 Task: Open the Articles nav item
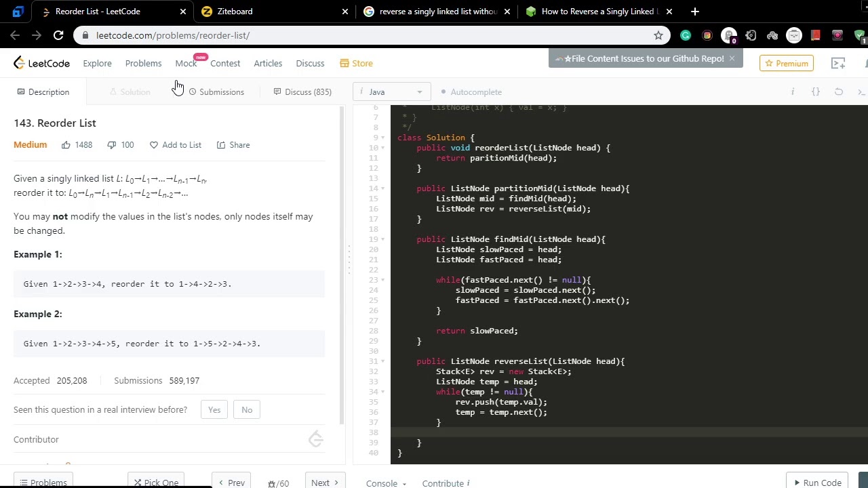click(x=268, y=63)
